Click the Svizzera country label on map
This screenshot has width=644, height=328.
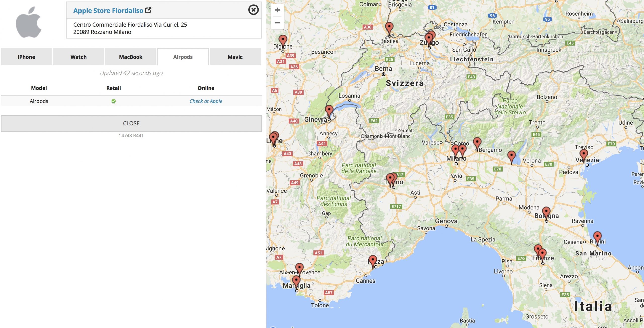click(x=405, y=83)
